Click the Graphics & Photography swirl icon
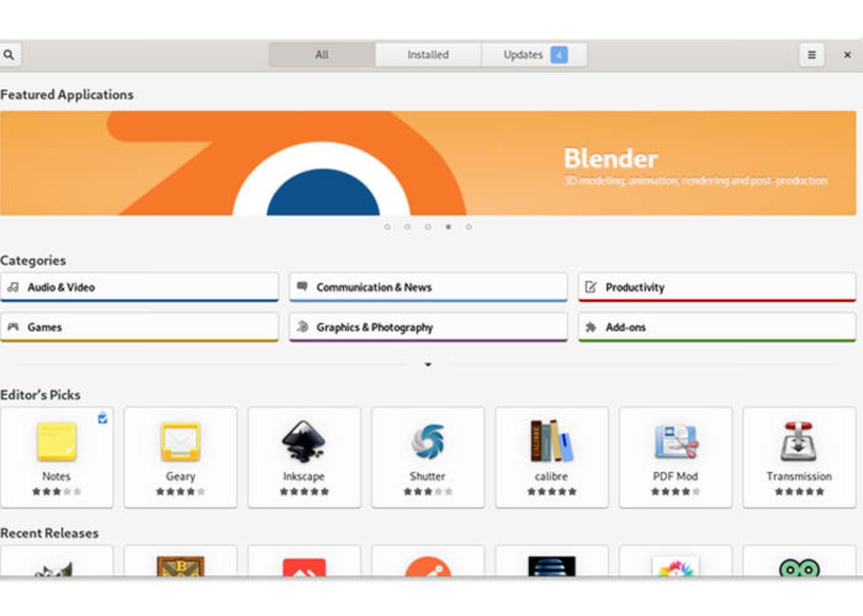 point(302,327)
